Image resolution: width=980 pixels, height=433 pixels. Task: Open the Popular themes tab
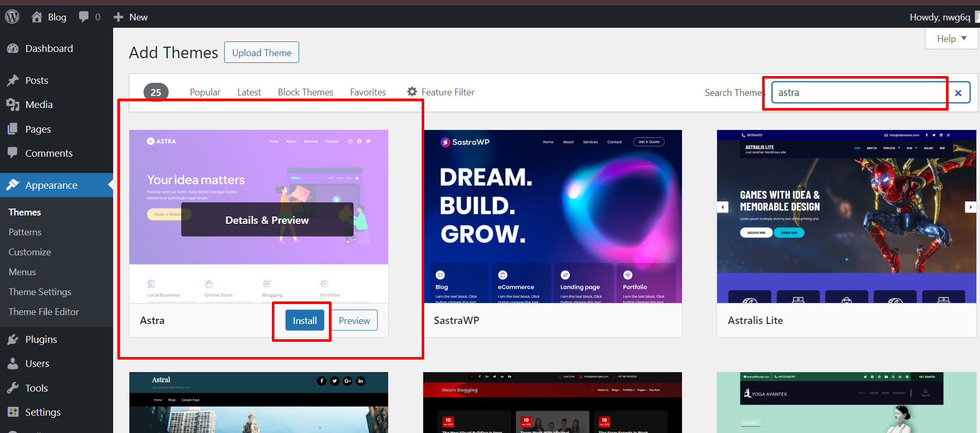[x=205, y=92]
